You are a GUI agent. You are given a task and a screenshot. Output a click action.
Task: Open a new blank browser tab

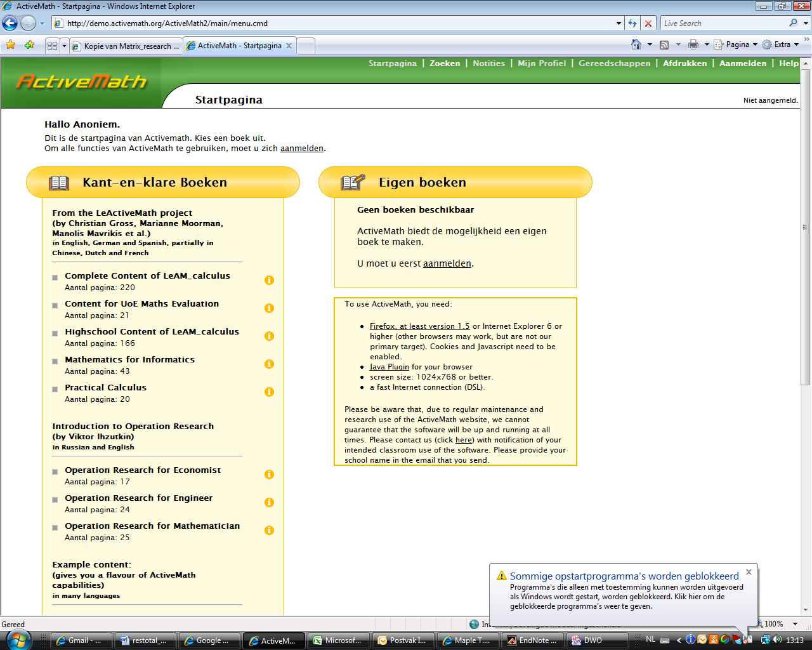306,46
